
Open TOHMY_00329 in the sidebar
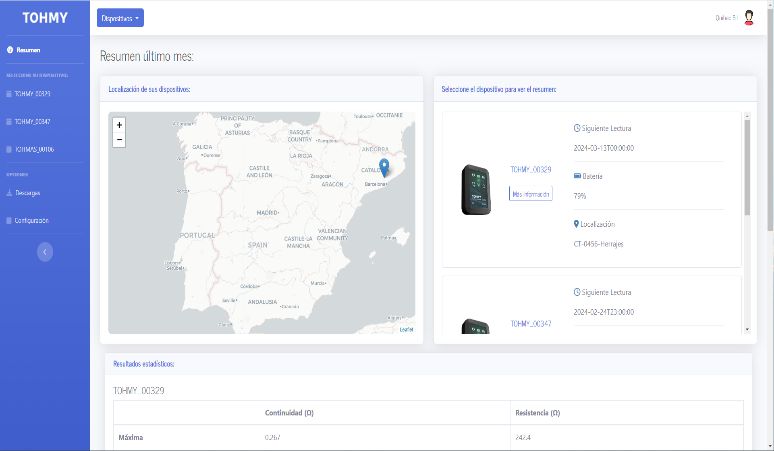coord(32,94)
